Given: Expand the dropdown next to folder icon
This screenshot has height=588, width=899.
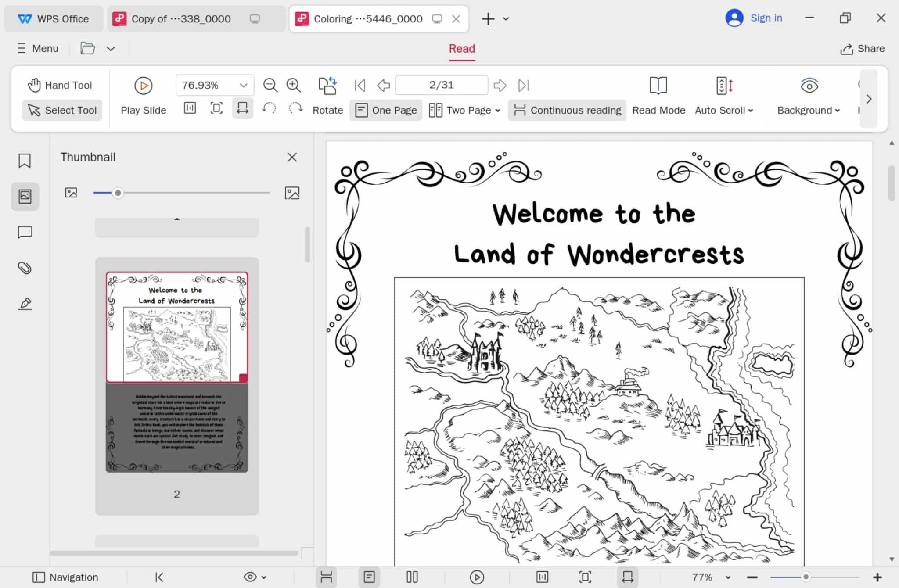Looking at the screenshot, I should tap(111, 49).
